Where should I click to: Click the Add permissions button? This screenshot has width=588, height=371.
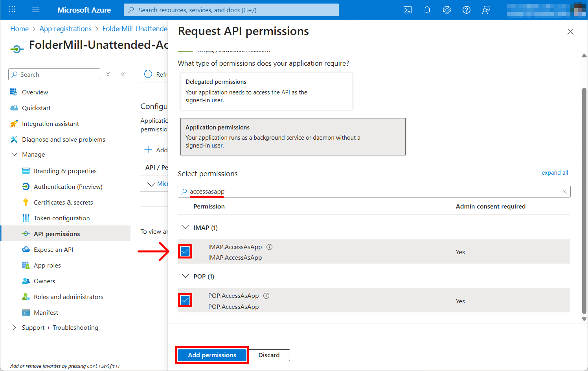(x=212, y=355)
